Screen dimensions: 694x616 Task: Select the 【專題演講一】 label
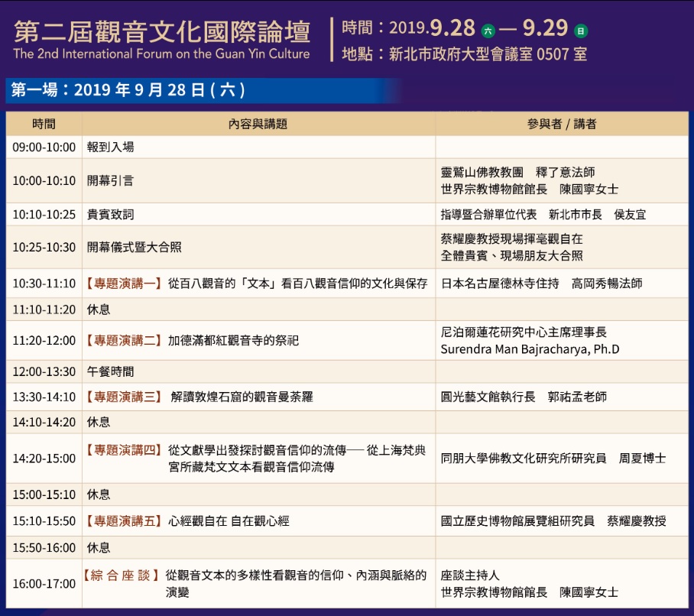[x=124, y=284]
